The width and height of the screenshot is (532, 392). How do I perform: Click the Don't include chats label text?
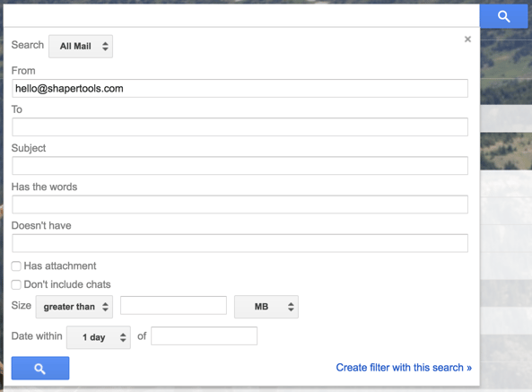pyautogui.click(x=67, y=284)
